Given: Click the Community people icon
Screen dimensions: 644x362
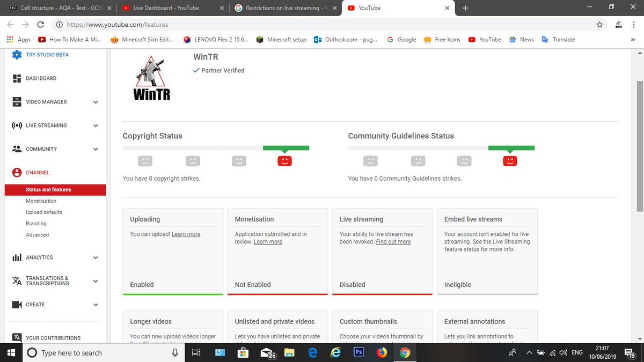Looking at the screenshot, I should click(17, 149).
